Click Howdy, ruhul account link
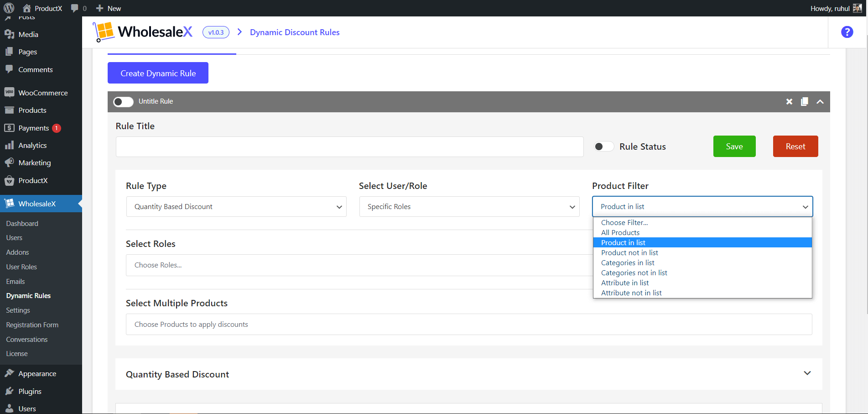 [830, 8]
